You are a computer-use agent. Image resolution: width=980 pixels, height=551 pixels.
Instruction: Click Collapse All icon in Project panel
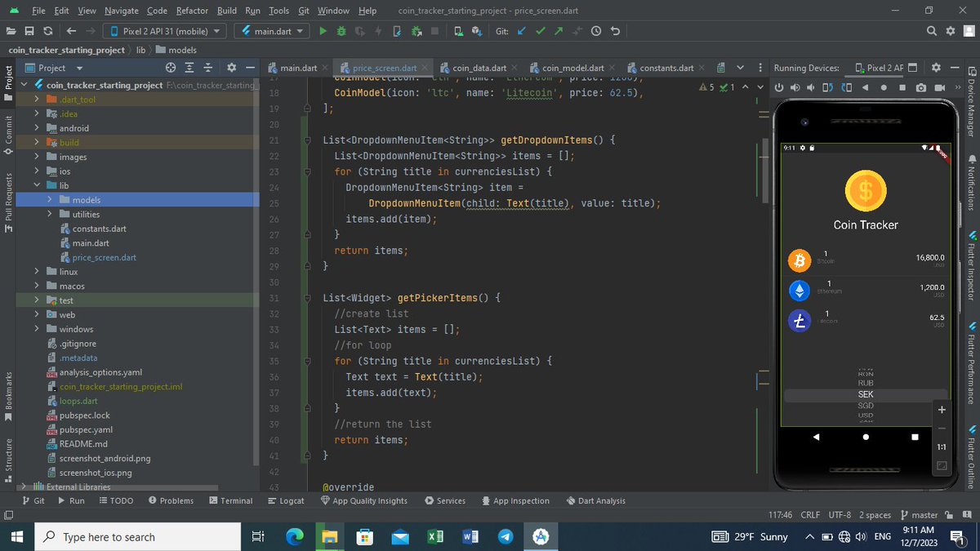pyautogui.click(x=207, y=68)
